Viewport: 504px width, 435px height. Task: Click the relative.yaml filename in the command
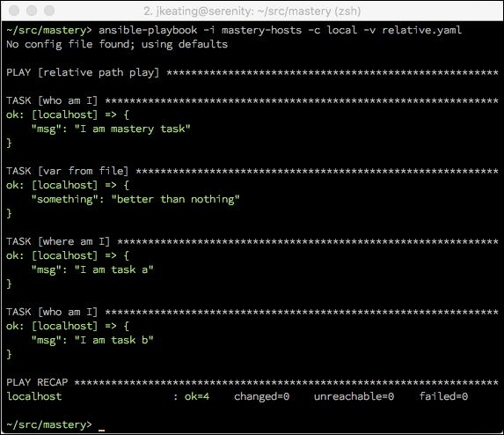pyautogui.click(x=421, y=30)
